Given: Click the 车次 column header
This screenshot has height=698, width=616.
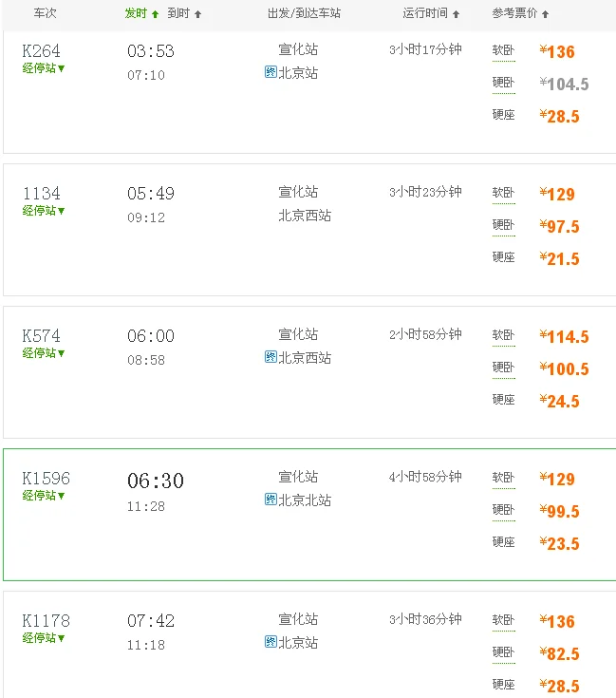Looking at the screenshot, I should click(45, 13).
